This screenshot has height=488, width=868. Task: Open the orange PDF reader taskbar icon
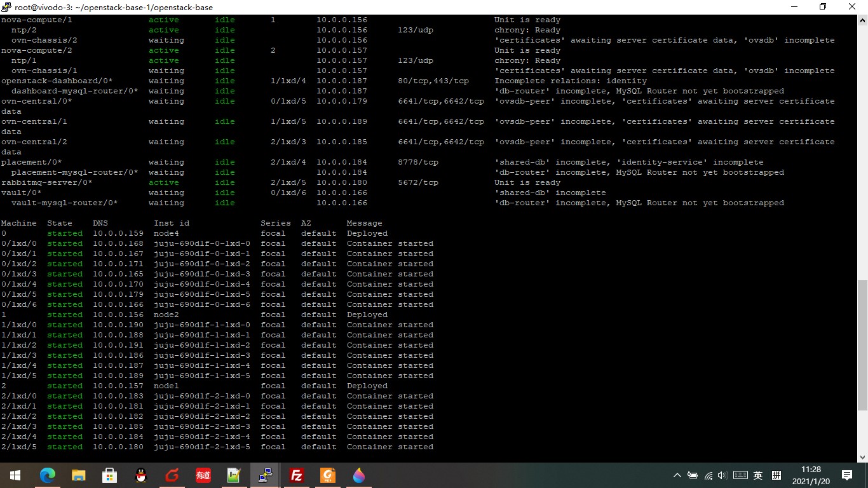(x=328, y=475)
